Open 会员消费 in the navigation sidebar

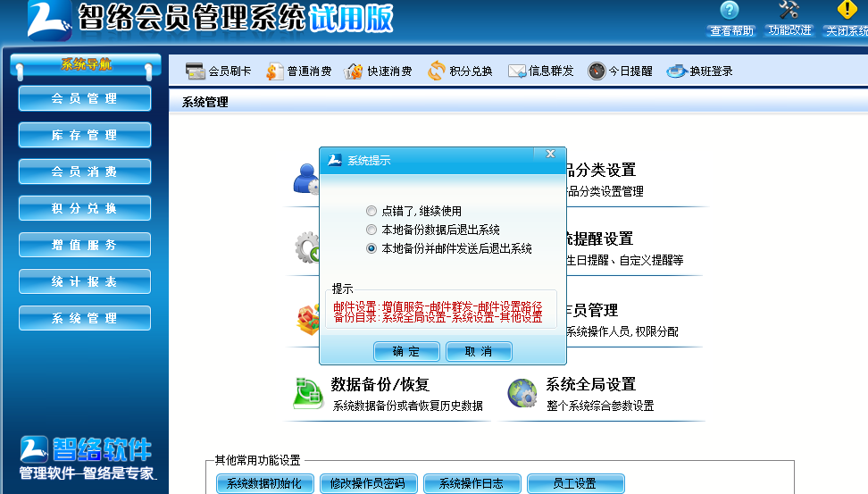(85, 172)
